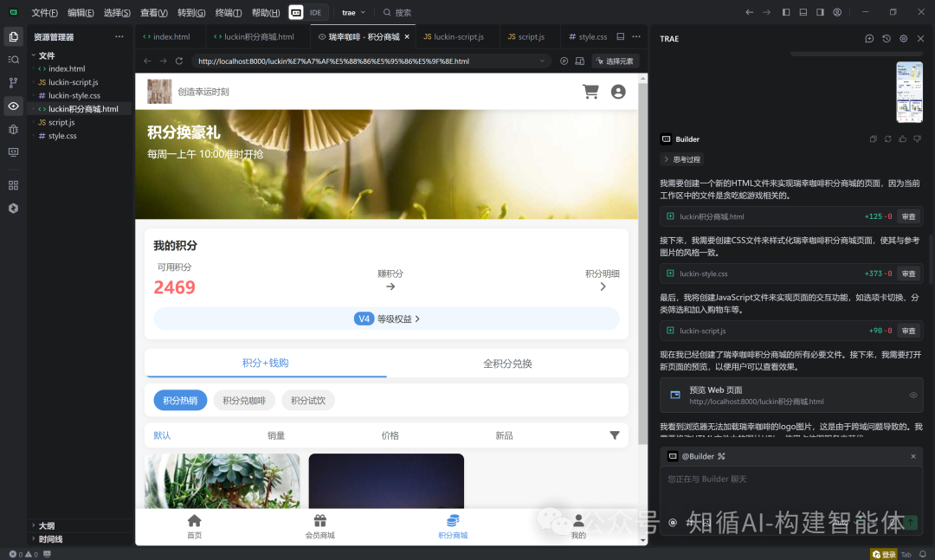Viewport: 935px width, 560px height.
Task: Open the Extensions grid icon
Action: 13,185
